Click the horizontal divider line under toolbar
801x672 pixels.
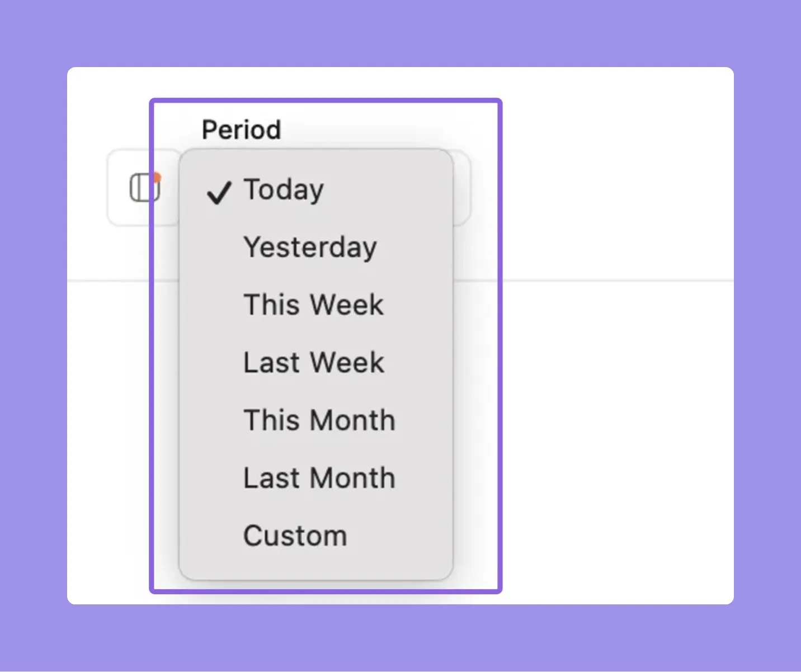coord(615,280)
